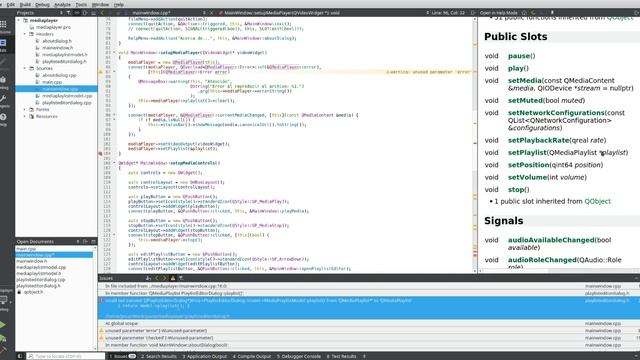This screenshot has height=360, width=640.
Task: Click the Type to locate input field
Action: [66, 356]
